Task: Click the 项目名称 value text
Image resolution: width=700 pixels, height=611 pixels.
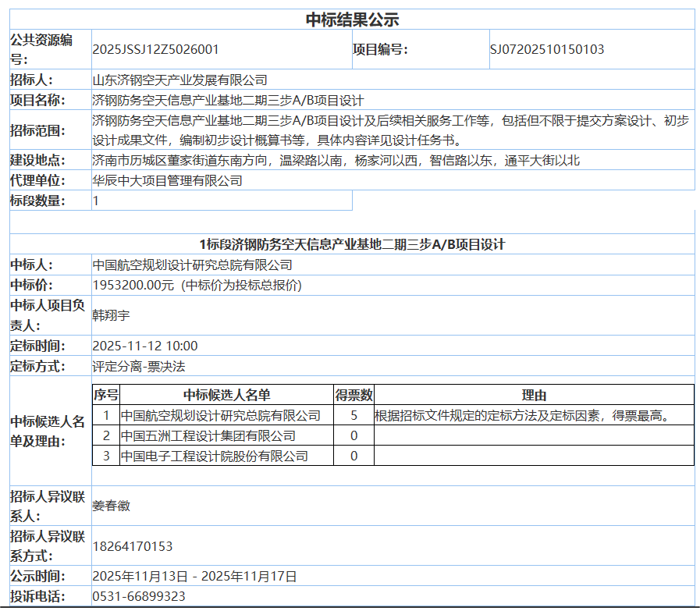Action: point(228,100)
